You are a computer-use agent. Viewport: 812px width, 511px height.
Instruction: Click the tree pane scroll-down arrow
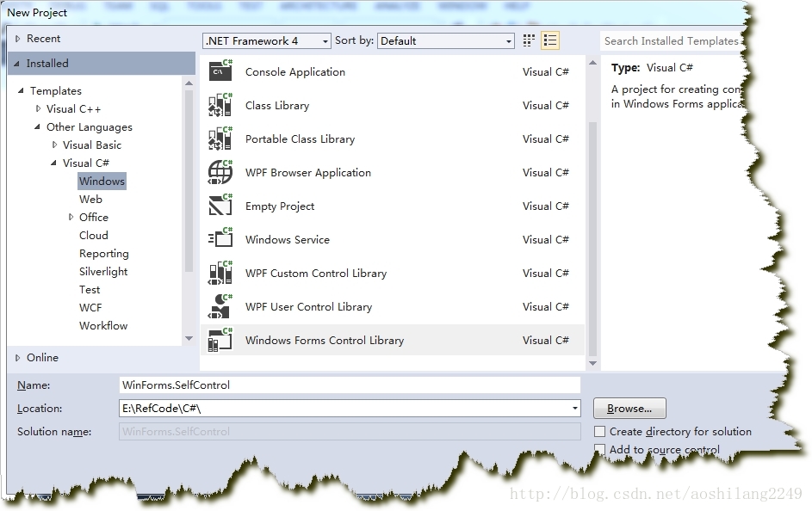pyautogui.click(x=189, y=338)
